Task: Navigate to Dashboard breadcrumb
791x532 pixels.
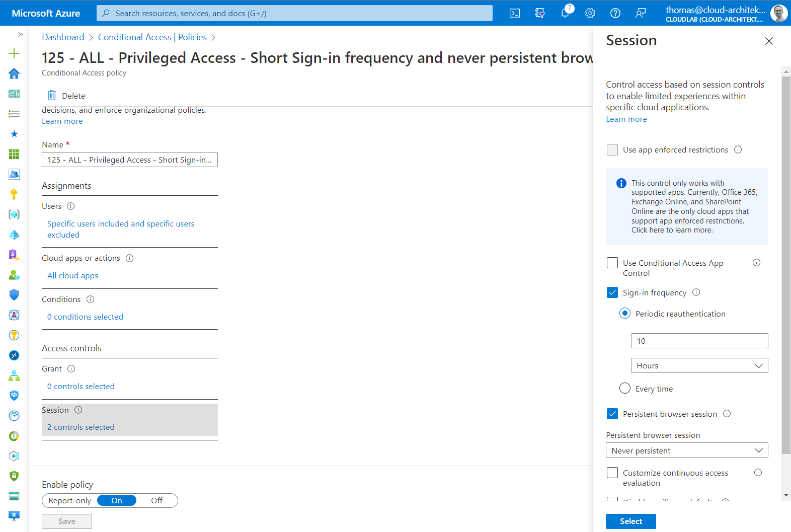Action: (63, 37)
